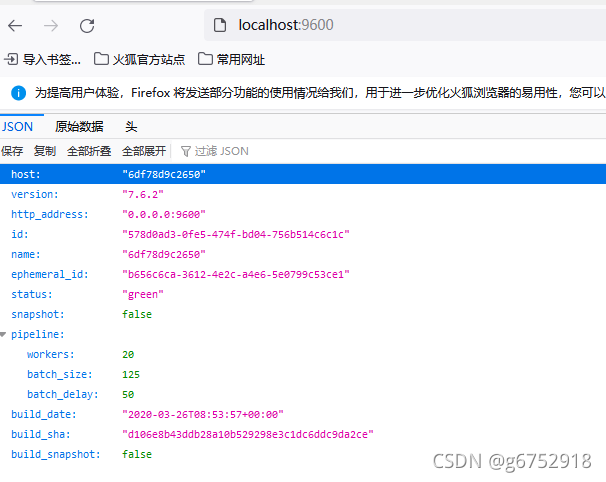Click the build_sha hash value

click(x=248, y=434)
